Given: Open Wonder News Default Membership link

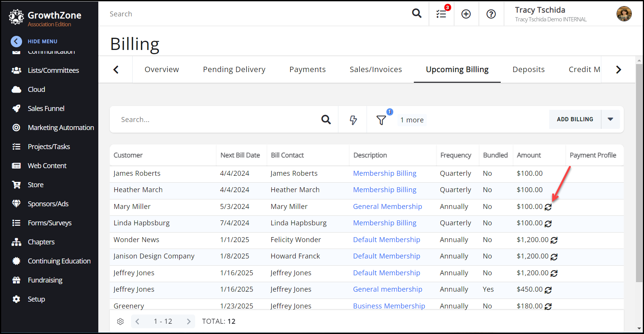Looking at the screenshot, I should [x=386, y=240].
